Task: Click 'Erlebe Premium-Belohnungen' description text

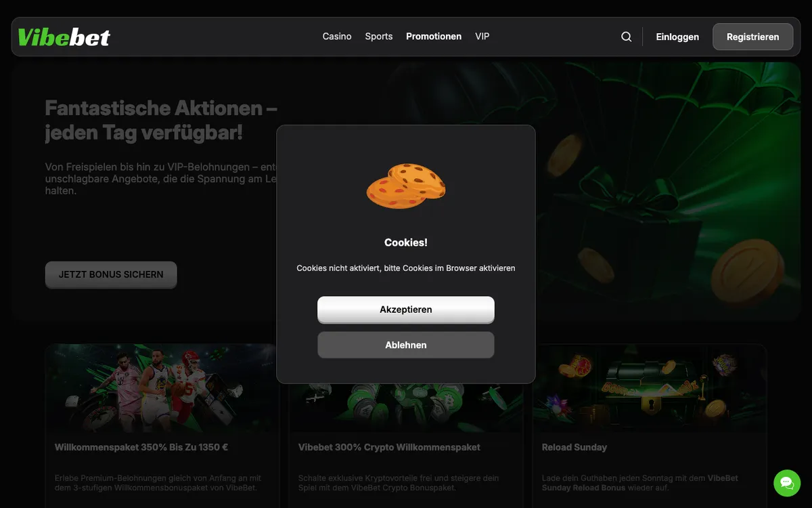Action: pyautogui.click(x=158, y=483)
